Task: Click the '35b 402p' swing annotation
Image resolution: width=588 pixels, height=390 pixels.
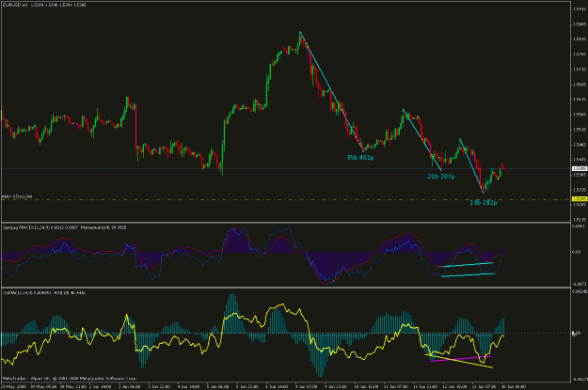Action: pyautogui.click(x=360, y=158)
